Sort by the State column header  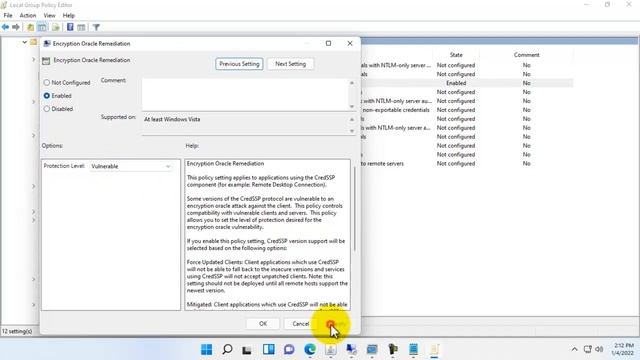pyautogui.click(x=456, y=55)
